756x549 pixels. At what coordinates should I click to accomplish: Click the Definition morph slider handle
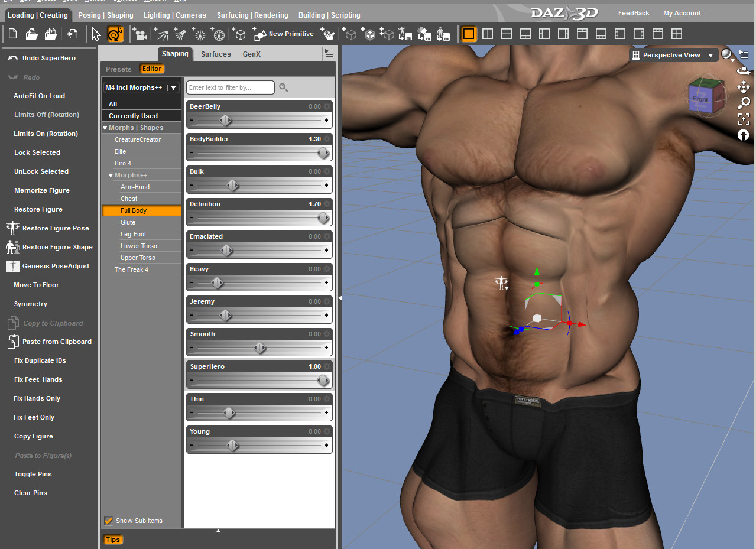tap(323, 218)
